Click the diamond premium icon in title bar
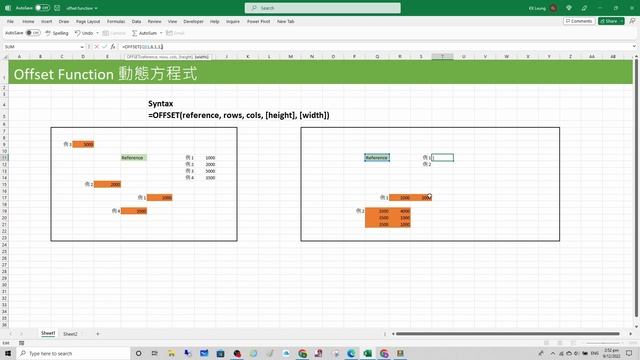The width and height of the screenshot is (640, 360). click(569, 8)
